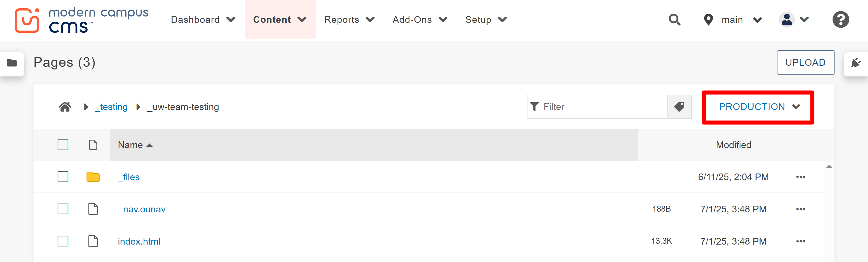Open the user account profile icon

(787, 19)
